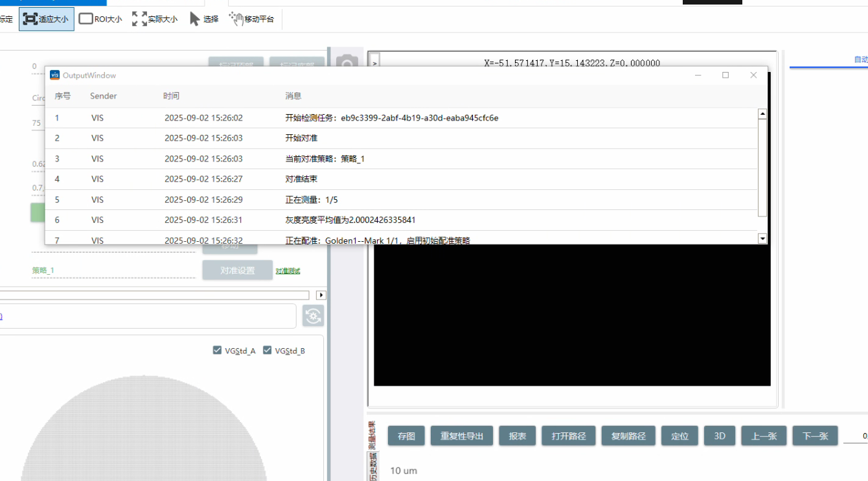Click the right arrow of horizontal scrollbar
868x481 pixels.
[321, 295]
